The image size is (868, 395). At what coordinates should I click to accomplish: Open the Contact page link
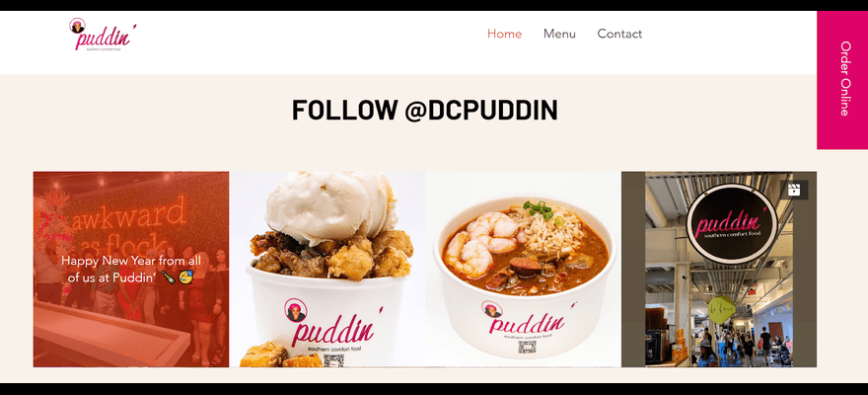coord(619,34)
